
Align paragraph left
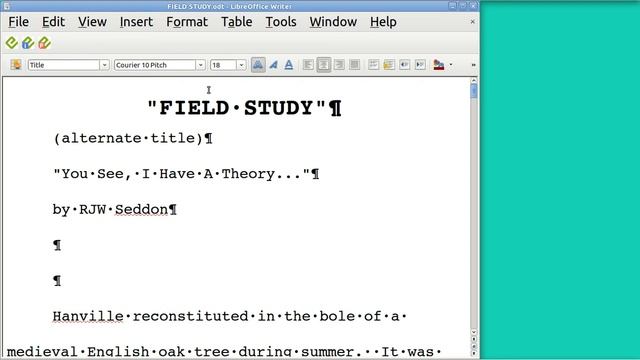(308, 64)
